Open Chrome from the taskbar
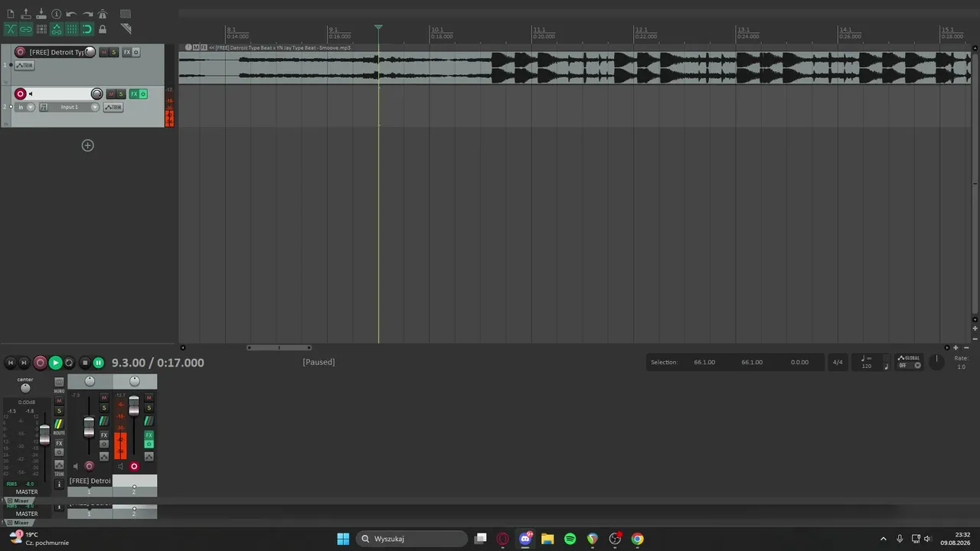This screenshot has width=980, height=551. [x=637, y=539]
